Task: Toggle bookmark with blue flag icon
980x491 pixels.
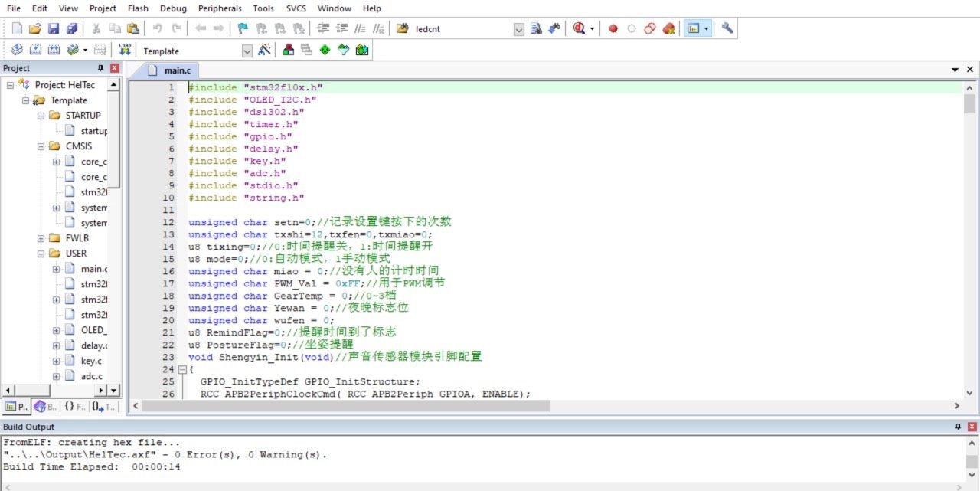Action: (x=243, y=29)
